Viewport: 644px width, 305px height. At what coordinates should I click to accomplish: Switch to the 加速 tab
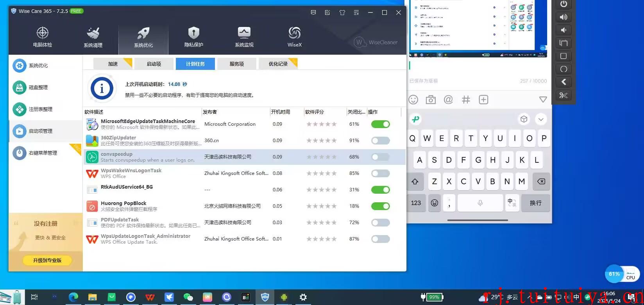click(113, 64)
